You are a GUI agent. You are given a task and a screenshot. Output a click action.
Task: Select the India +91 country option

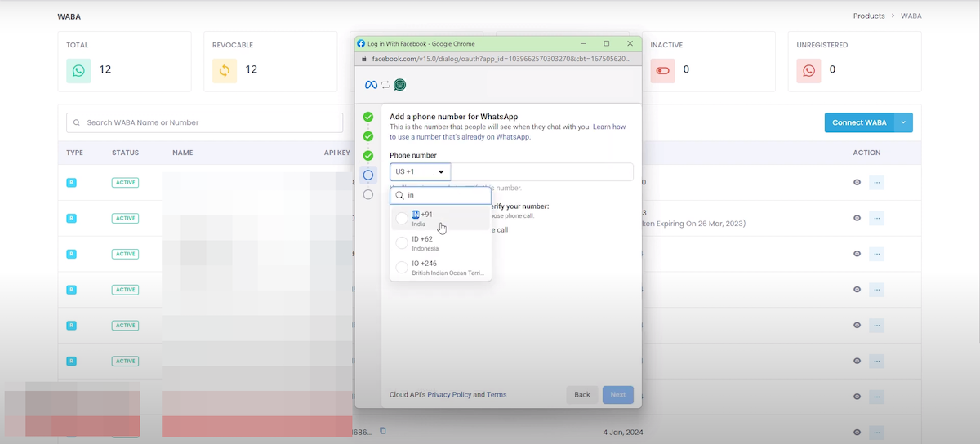coord(441,219)
